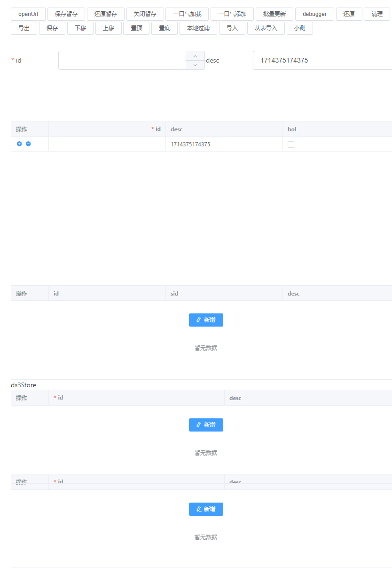Viewport: 392px width, 576px height.
Task: Click the debugger button
Action: (314, 14)
